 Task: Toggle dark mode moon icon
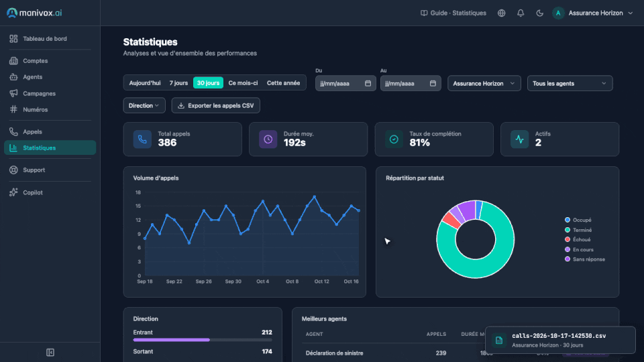[x=539, y=13]
